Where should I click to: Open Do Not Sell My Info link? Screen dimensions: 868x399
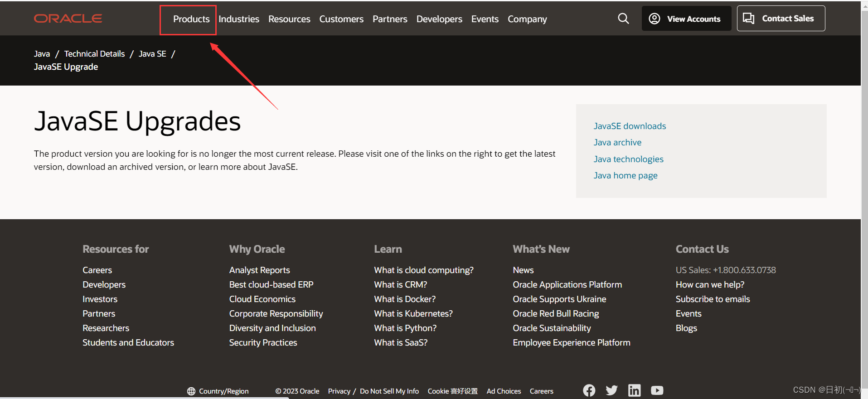pos(389,391)
